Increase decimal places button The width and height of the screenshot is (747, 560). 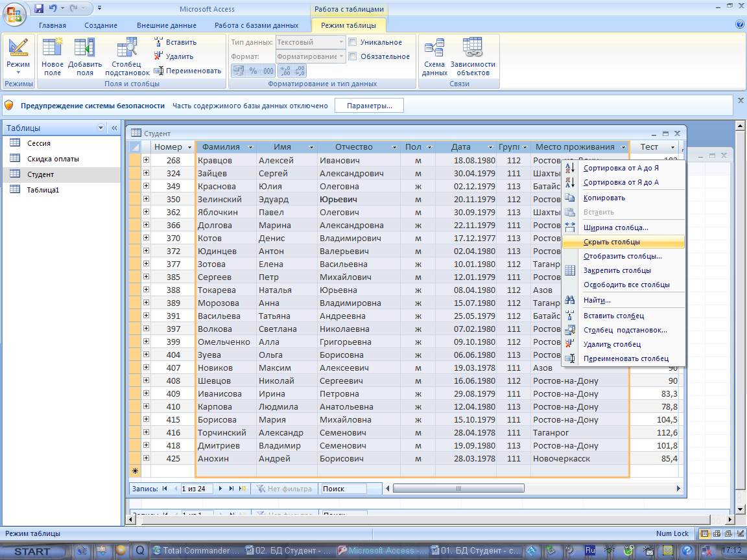coord(285,71)
